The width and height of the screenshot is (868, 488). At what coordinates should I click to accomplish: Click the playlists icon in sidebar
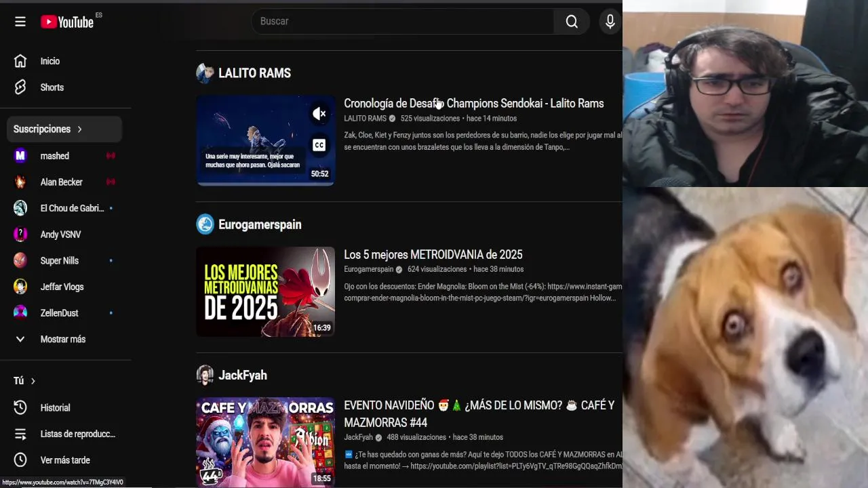20,434
